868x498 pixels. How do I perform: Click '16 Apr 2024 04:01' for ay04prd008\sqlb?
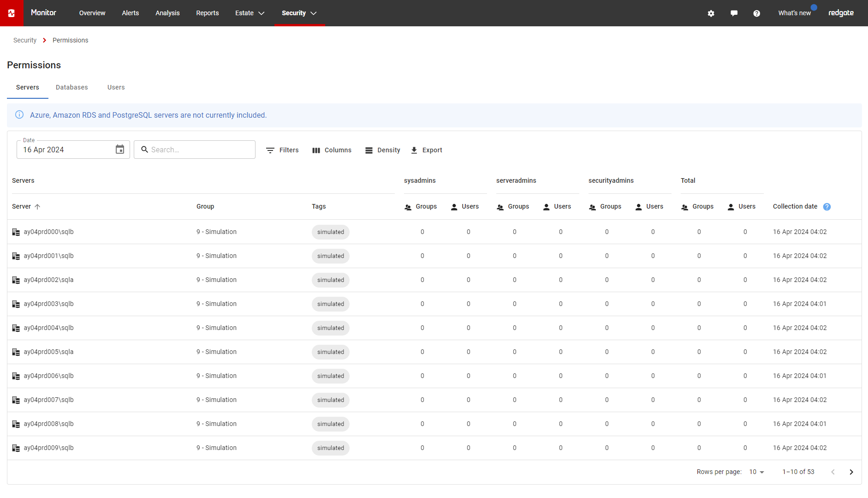point(800,424)
